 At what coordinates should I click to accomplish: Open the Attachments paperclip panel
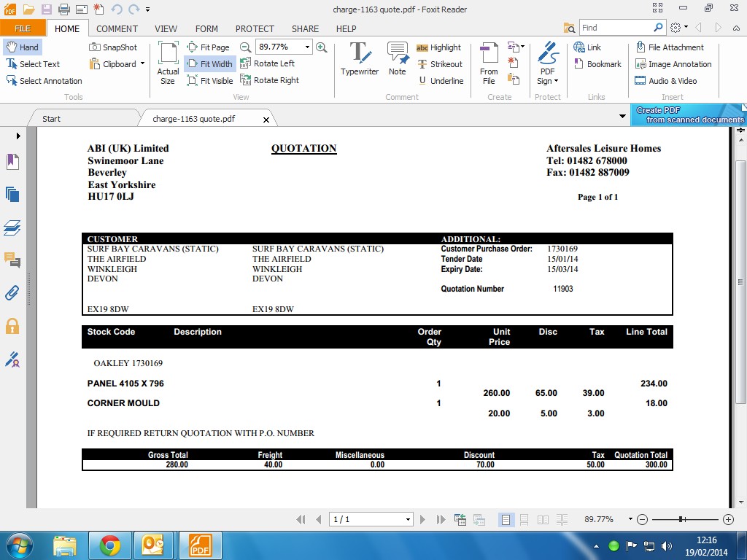12,293
